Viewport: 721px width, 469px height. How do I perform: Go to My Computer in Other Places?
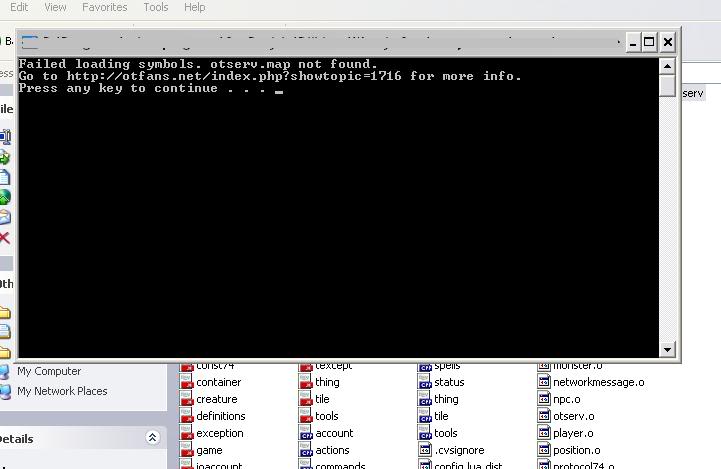click(49, 371)
